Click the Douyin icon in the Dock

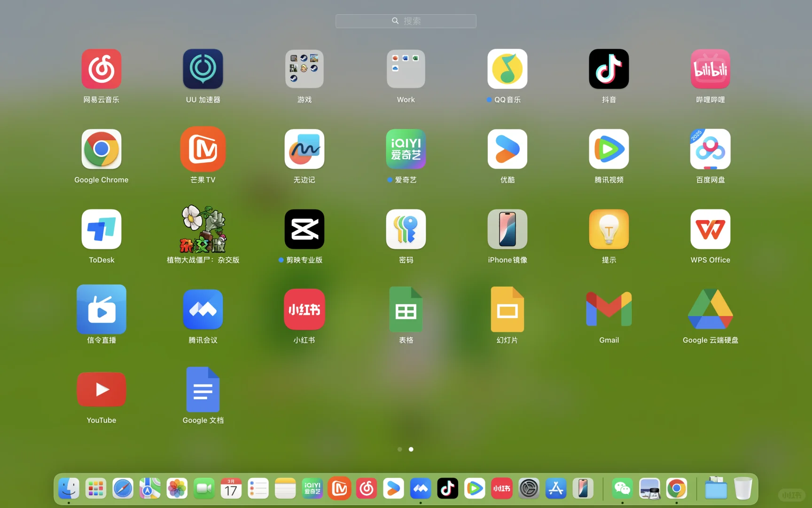click(x=448, y=489)
